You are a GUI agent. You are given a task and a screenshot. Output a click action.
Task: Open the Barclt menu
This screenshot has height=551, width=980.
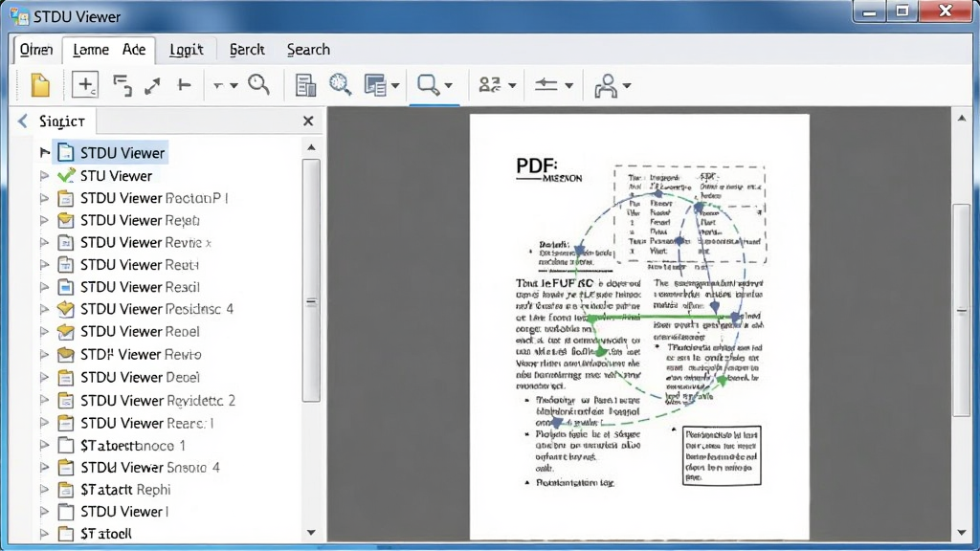(x=247, y=50)
